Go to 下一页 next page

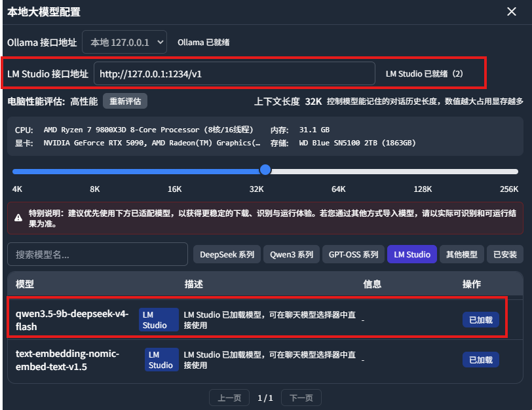[301, 398]
